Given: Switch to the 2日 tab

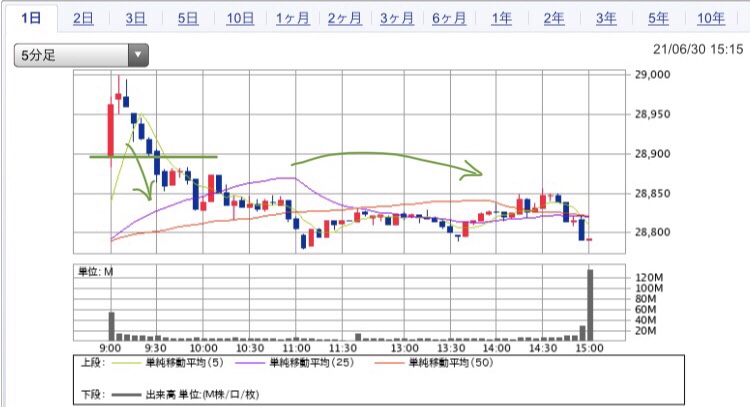Looking at the screenshot, I should click(84, 18).
